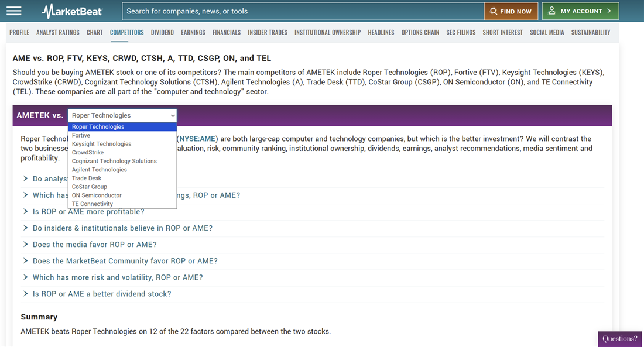Select Fortive from the dropdown list
Image resolution: width=644 pixels, height=347 pixels.
(x=81, y=135)
